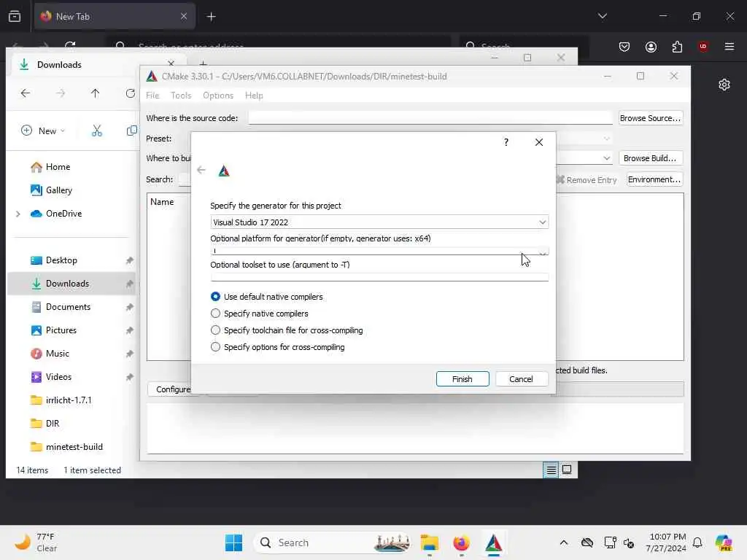Screen dimensions: 747x560
Task: Choose 'Specify options for cross-compiling' radio
Action: pos(215,346)
